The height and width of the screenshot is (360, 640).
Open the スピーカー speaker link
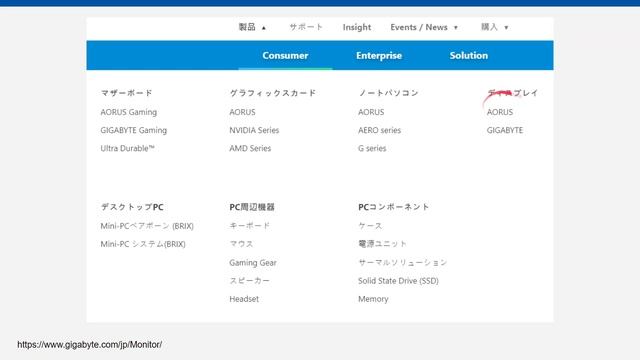point(249,281)
